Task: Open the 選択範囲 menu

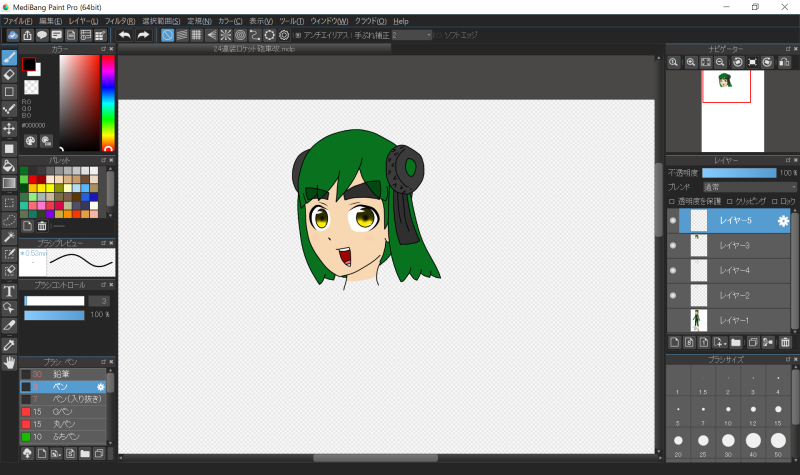Action: click(x=162, y=20)
